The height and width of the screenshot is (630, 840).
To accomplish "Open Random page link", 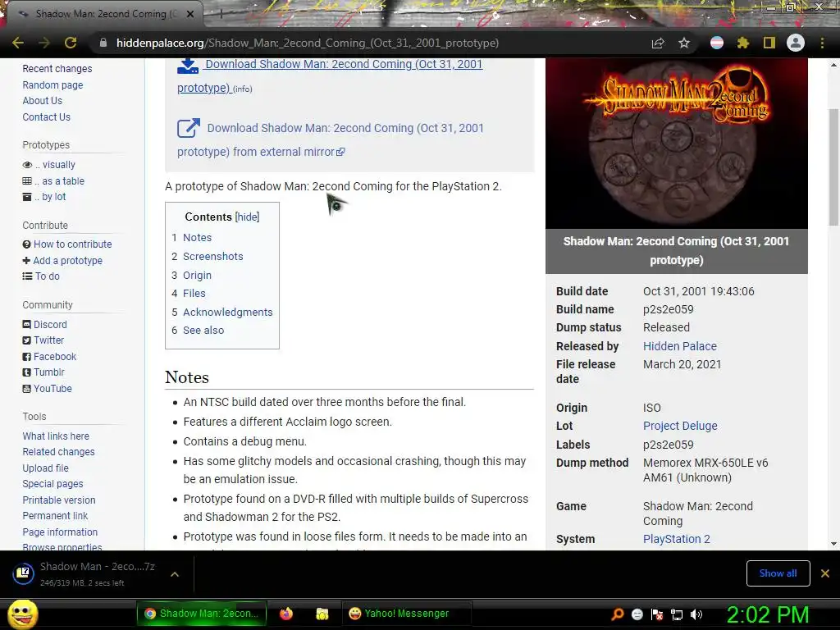I will point(52,85).
